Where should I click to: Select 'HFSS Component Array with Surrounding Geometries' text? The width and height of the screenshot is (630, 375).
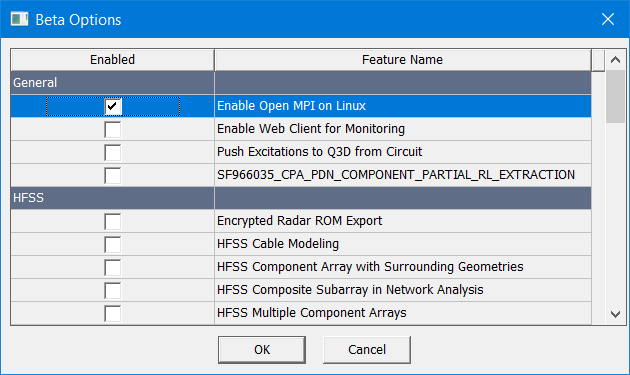(x=370, y=267)
